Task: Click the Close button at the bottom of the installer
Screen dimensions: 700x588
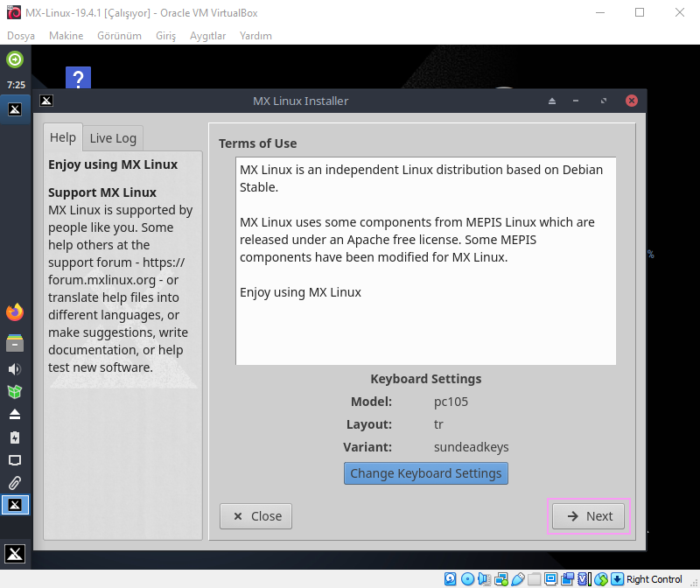Action: 255,516
